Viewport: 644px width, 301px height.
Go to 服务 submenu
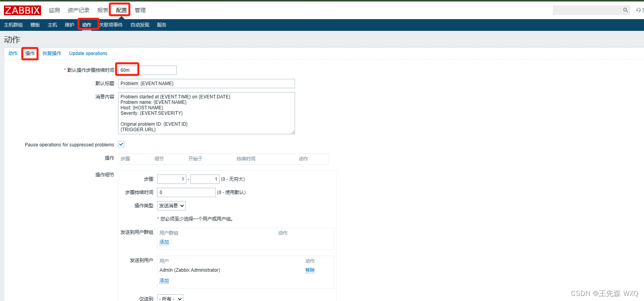click(x=162, y=25)
